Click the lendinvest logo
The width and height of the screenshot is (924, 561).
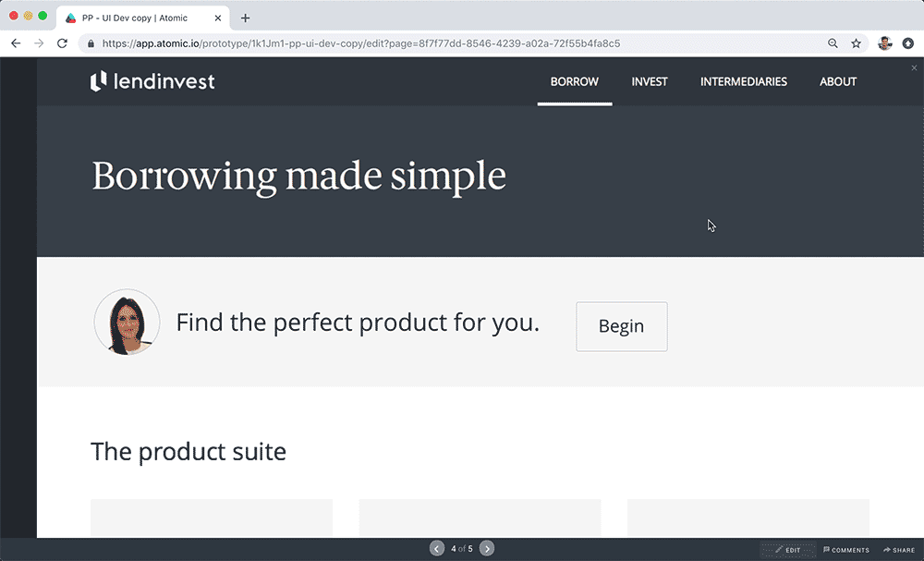click(152, 81)
